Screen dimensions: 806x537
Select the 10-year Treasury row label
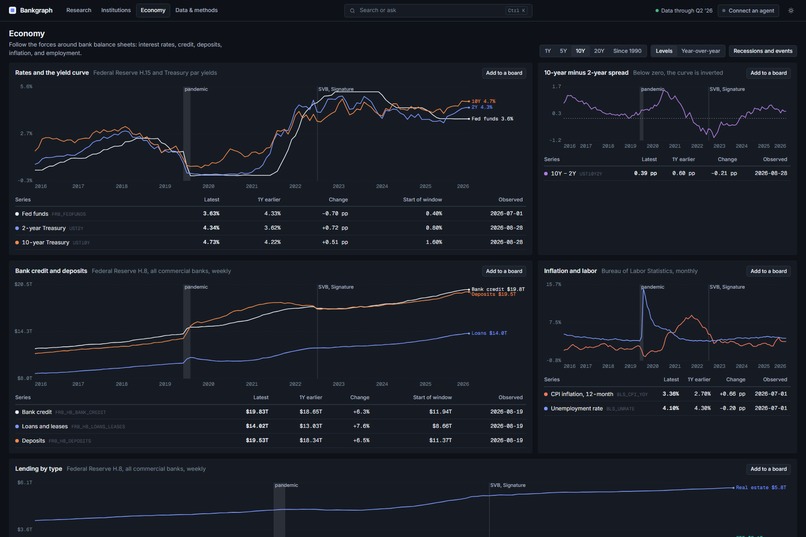tap(45, 243)
